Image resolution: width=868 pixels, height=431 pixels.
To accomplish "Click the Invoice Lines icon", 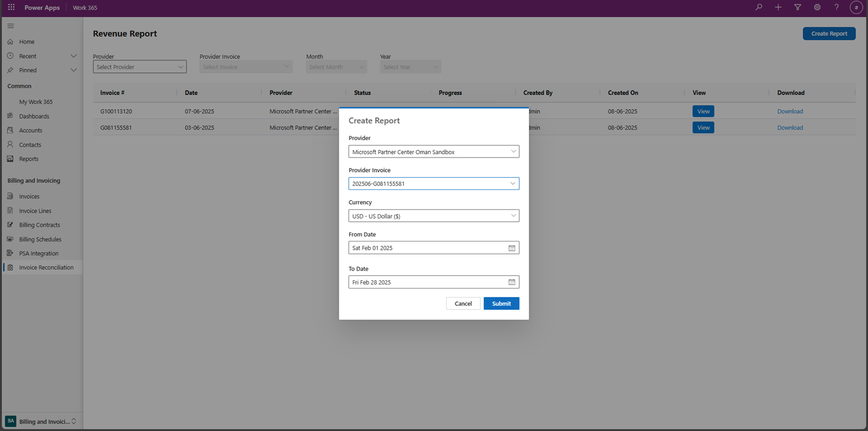I will [x=10, y=211].
